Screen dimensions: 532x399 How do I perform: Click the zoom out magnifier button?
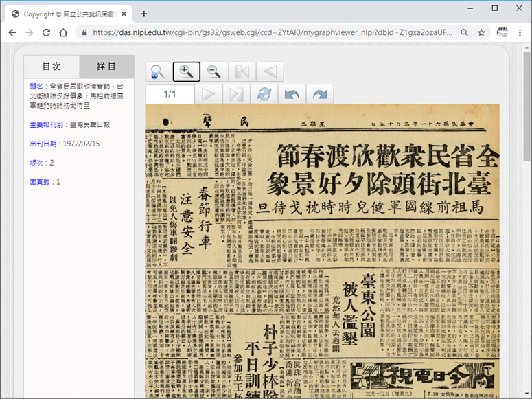pos(214,71)
